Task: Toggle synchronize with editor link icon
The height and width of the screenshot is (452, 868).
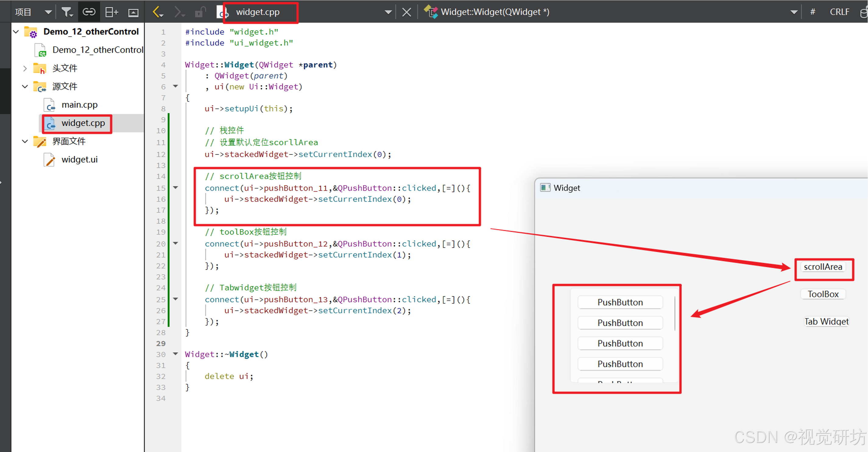Action: coord(89,12)
